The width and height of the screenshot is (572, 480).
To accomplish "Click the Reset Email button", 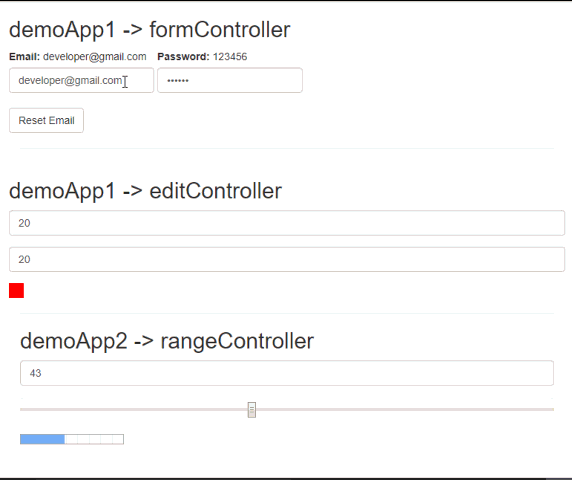I will click(46, 120).
